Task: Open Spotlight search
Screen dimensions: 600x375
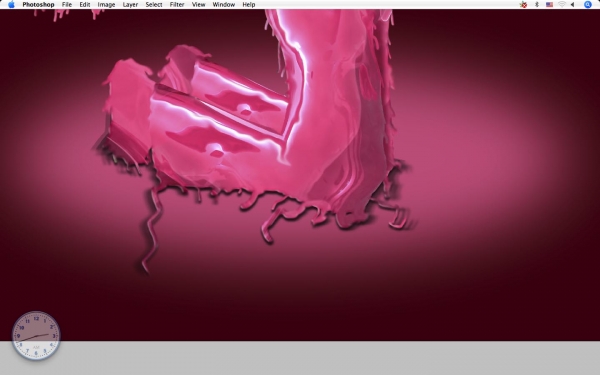Action: [x=587, y=5]
